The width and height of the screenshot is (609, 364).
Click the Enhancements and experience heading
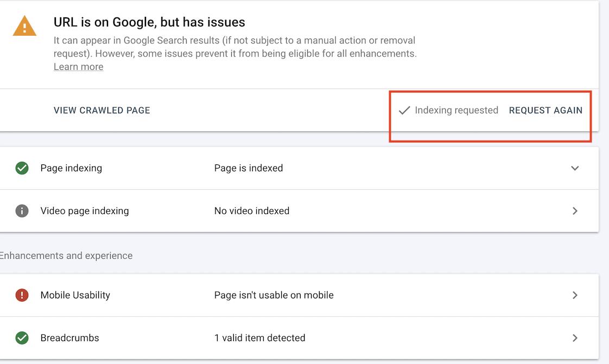pos(66,256)
